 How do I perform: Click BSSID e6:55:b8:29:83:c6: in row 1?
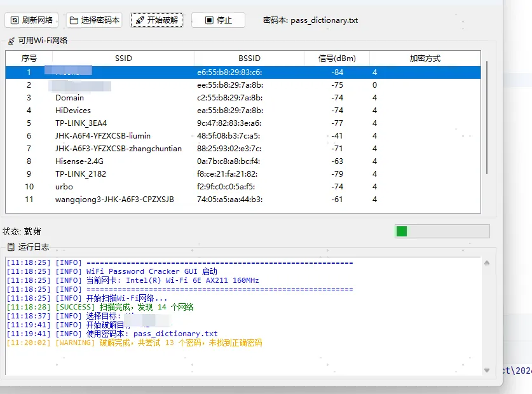point(229,72)
